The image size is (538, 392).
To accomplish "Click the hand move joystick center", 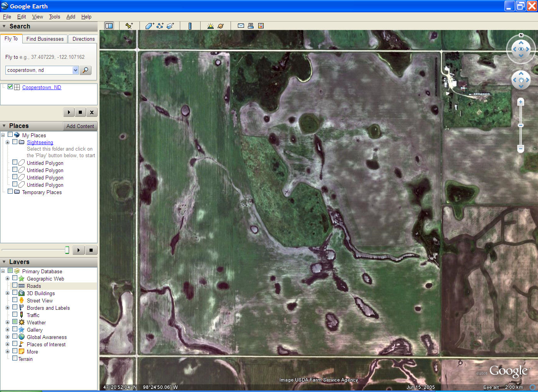I will tap(521, 80).
